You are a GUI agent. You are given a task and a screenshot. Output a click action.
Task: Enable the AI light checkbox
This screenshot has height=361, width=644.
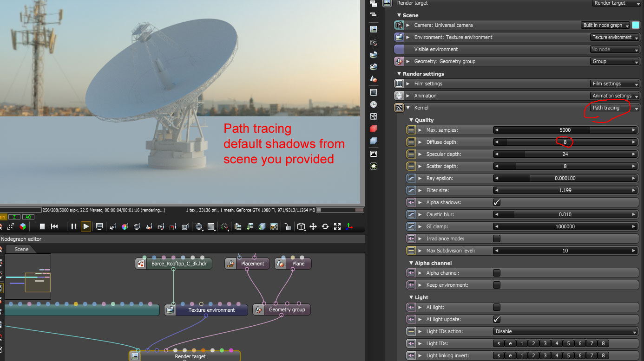coord(497,307)
